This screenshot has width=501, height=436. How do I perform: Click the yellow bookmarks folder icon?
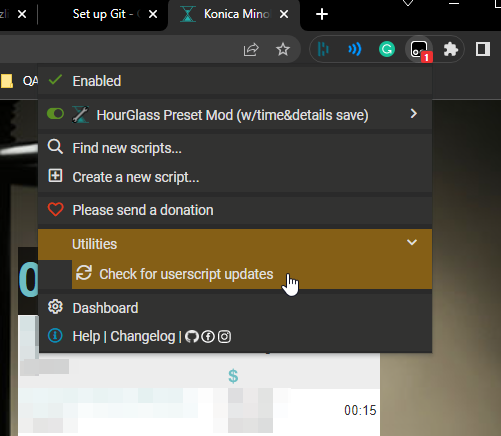tap(7, 81)
